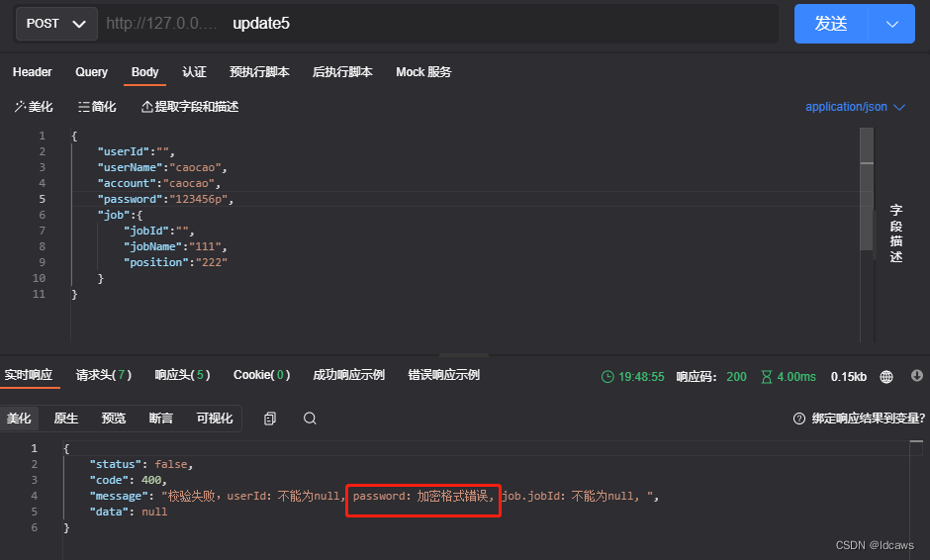
Task: Click line number 5 in body editor
Action: 43,199
